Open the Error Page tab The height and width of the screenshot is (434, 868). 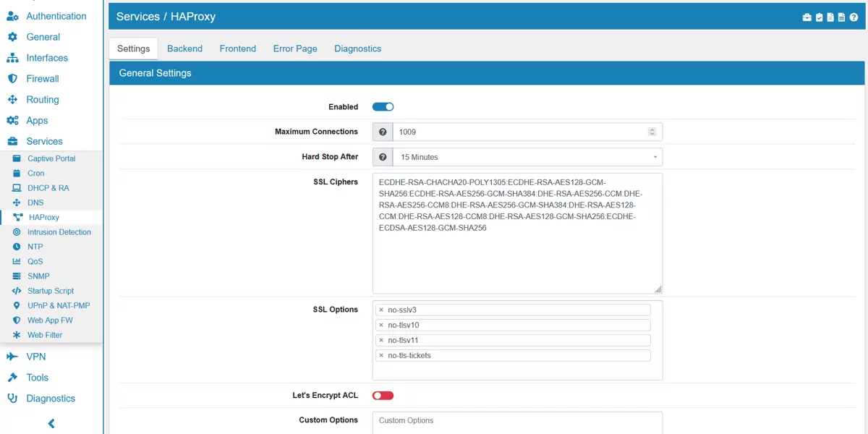294,48
